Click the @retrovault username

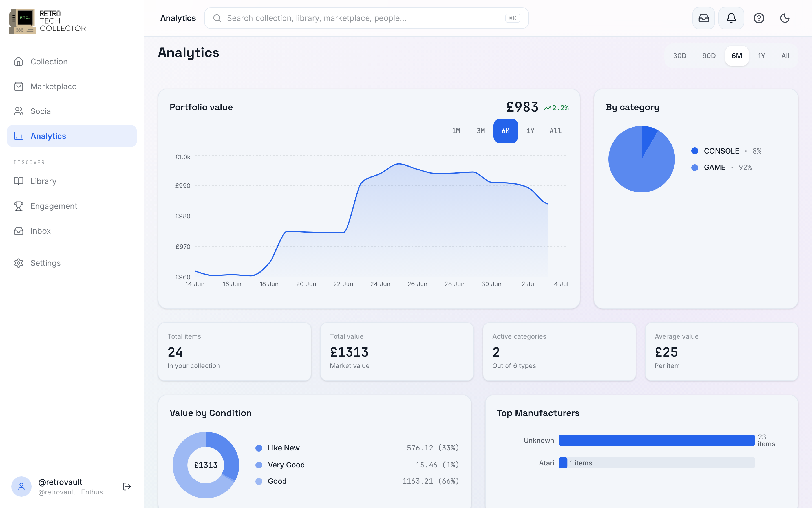pos(60,482)
